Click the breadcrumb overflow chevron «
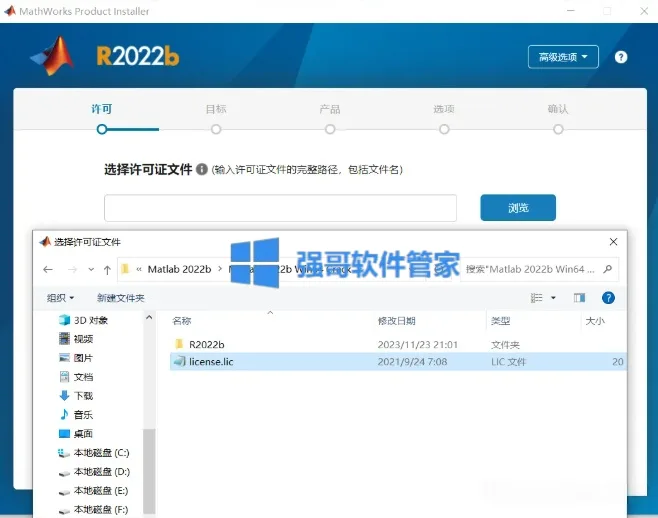This screenshot has height=518, width=658. [139, 269]
